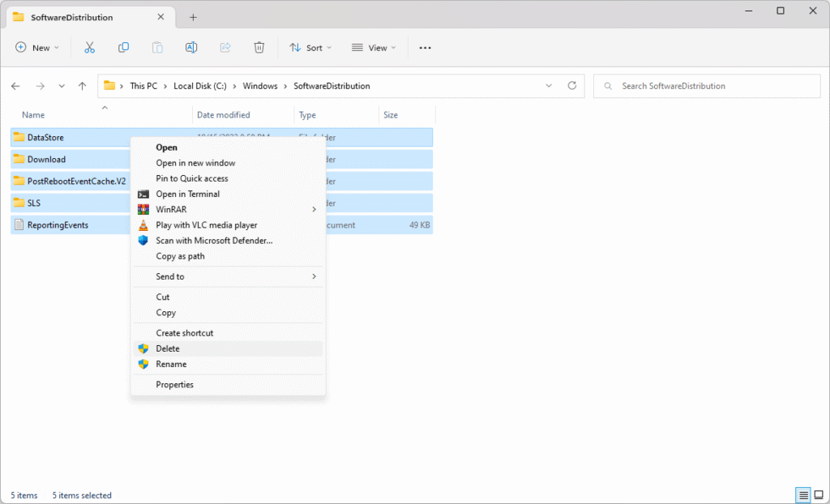
Task: Select Delete in the context menu
Action: pyautogui.click(x=168, y=348)
